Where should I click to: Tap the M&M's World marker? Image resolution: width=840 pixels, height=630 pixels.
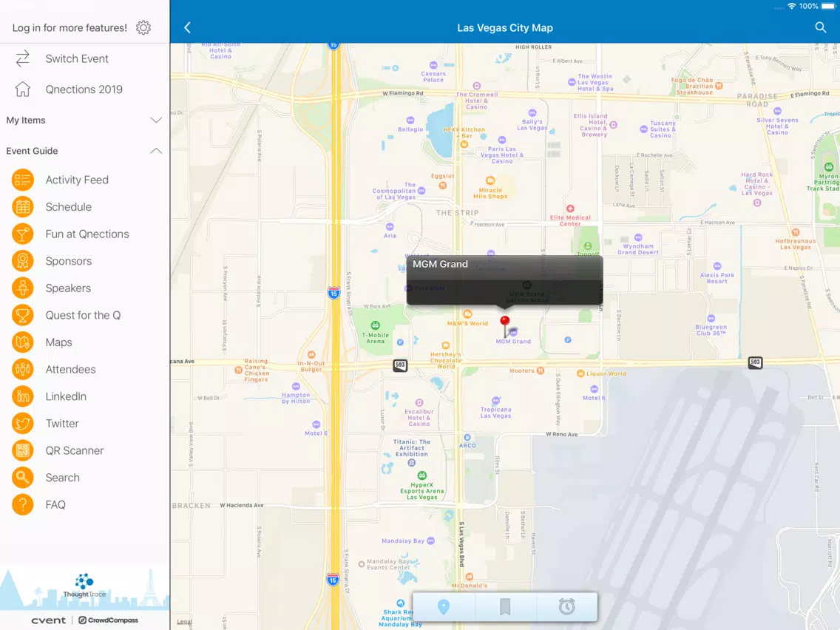tap(467, 314)
